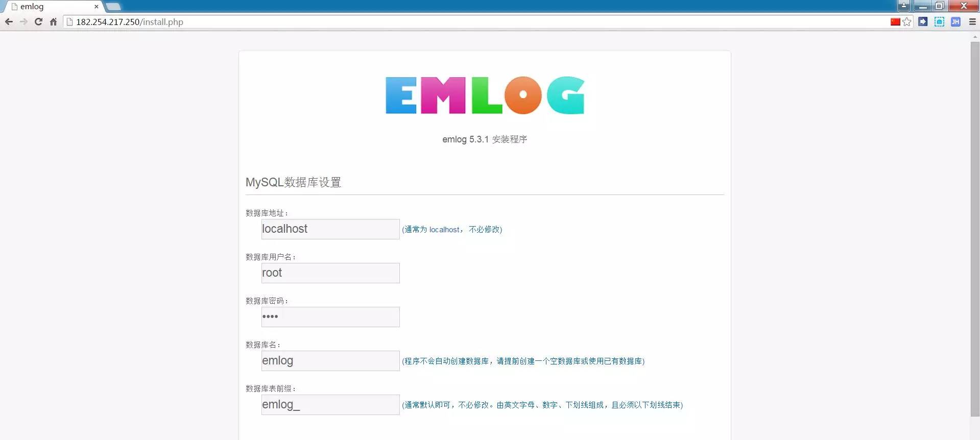Click the user profile button in title bar
The width and height of the screenshot is (980, 440).
pyautogui.click(x=903, y=6)
